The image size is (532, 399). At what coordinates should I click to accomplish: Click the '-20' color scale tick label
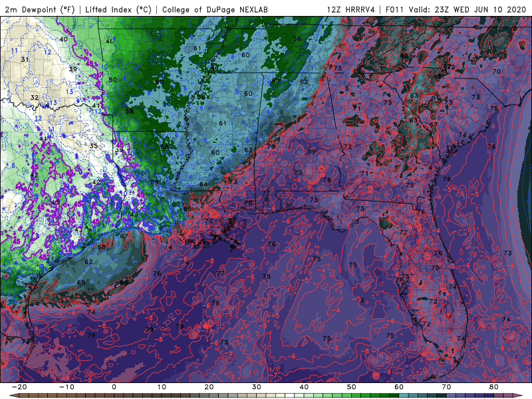[19, 387]
